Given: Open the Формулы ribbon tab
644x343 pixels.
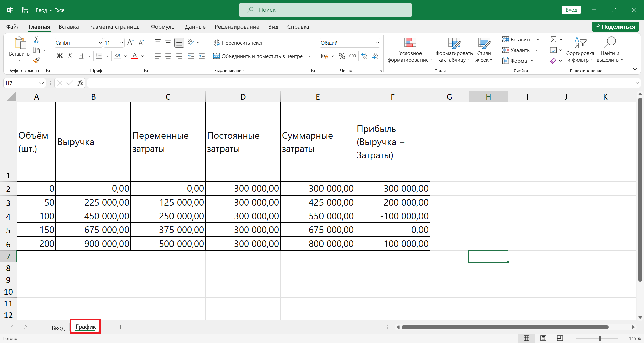Looking at the screenshot, I should (163, 27).
